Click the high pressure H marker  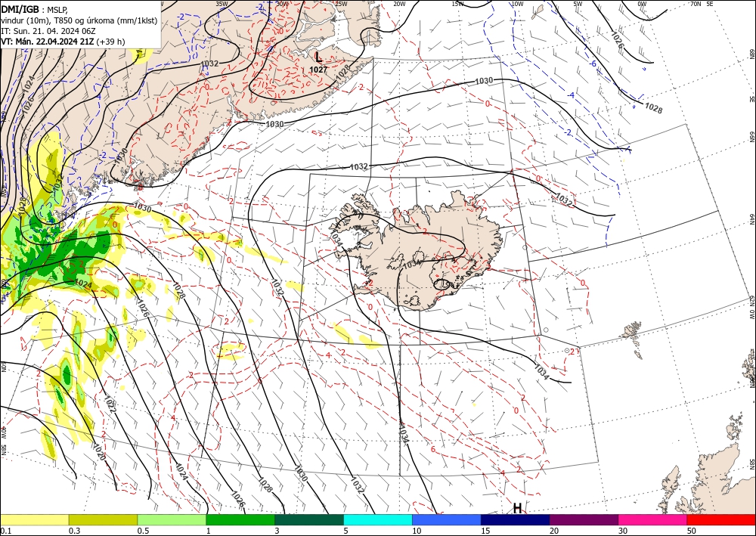coord(517,508)
